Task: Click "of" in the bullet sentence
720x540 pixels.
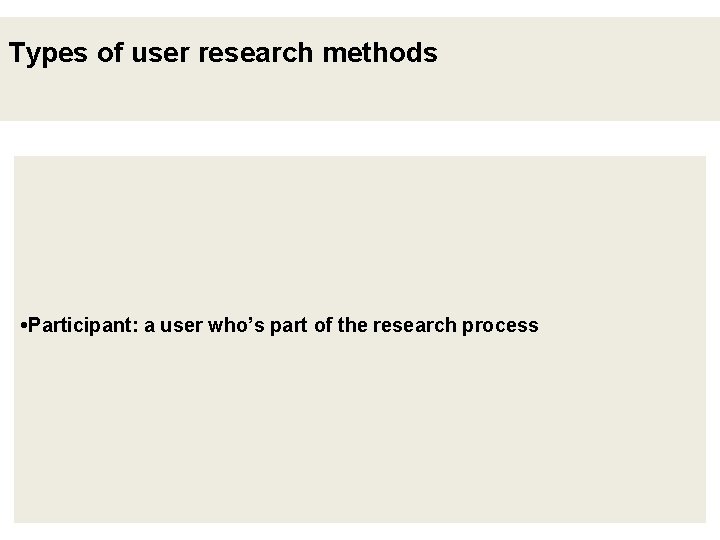Action: click(x=324, y=326)
